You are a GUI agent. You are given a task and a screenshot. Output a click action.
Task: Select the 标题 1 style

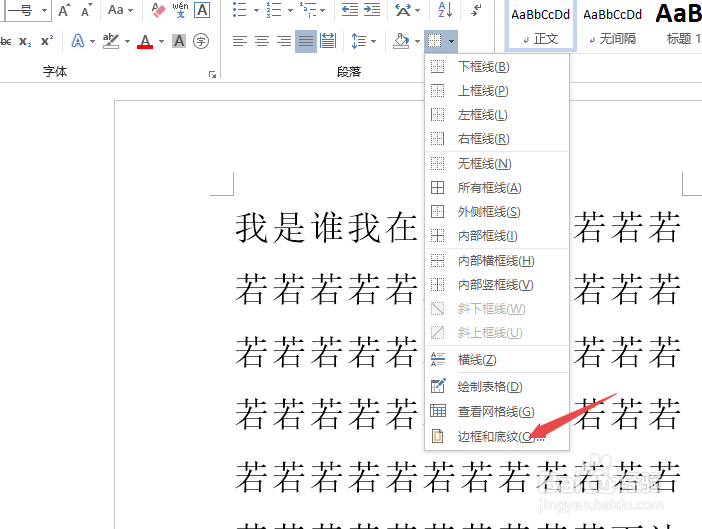pyautogui.click(x=678, y=25)
